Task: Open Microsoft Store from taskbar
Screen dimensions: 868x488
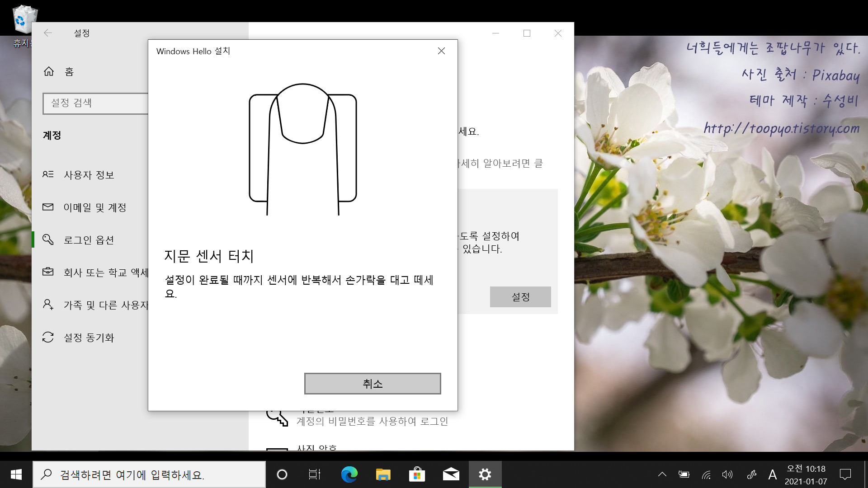Action: point(417,474)
